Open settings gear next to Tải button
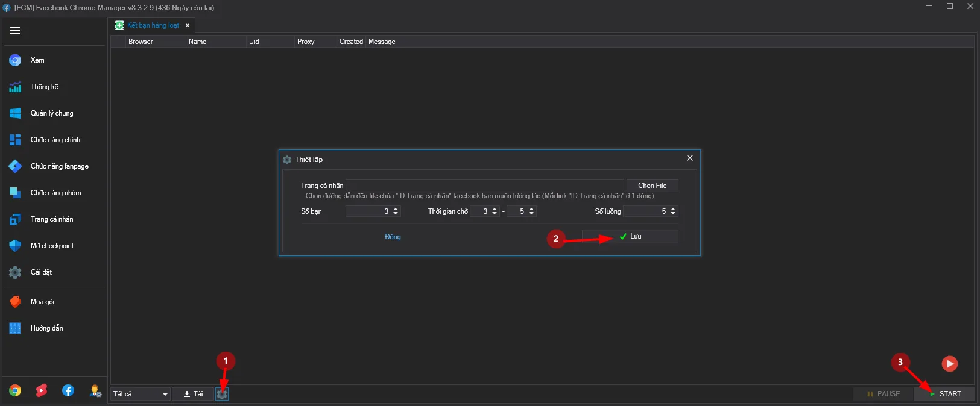980x406 pixels. pos(222,394)
